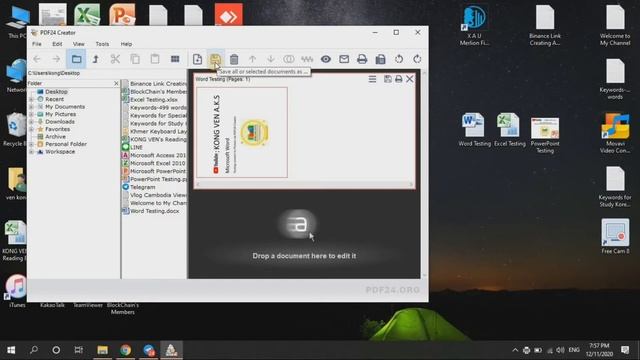Expand the Personal Folder tree node
Viewport: 640px width, 360px height.
[x=31, y=144]
